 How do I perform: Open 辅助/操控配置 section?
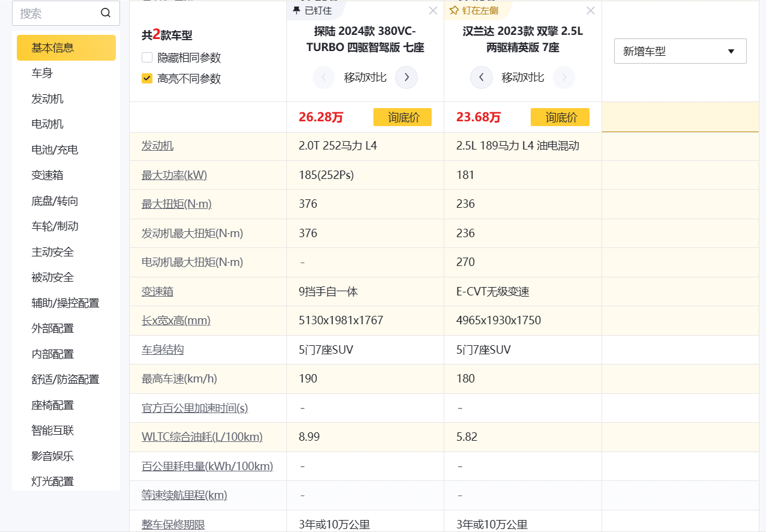click(x=65, y=303)
